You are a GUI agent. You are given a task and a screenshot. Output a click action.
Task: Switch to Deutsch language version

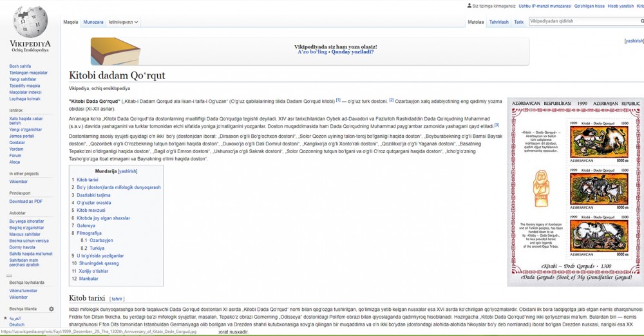click(17, 324)
